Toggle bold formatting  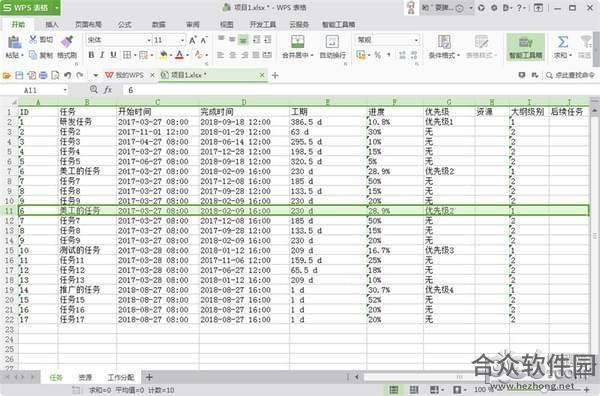(91, 55)
